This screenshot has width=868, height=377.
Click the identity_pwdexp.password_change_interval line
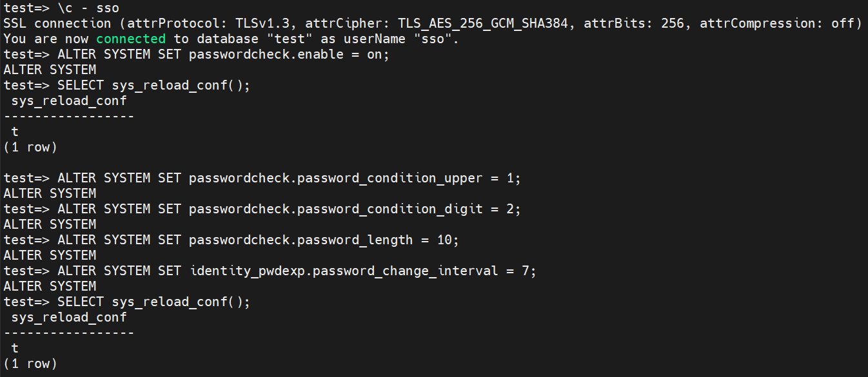[270, 271]
